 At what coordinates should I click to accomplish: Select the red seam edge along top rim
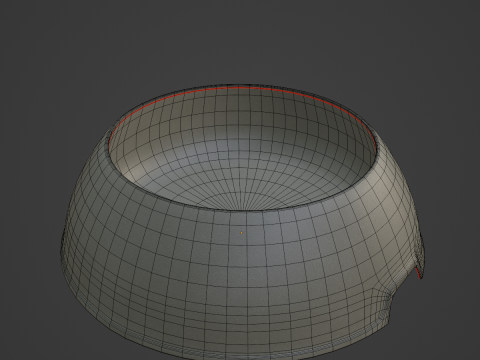[242, 88]
